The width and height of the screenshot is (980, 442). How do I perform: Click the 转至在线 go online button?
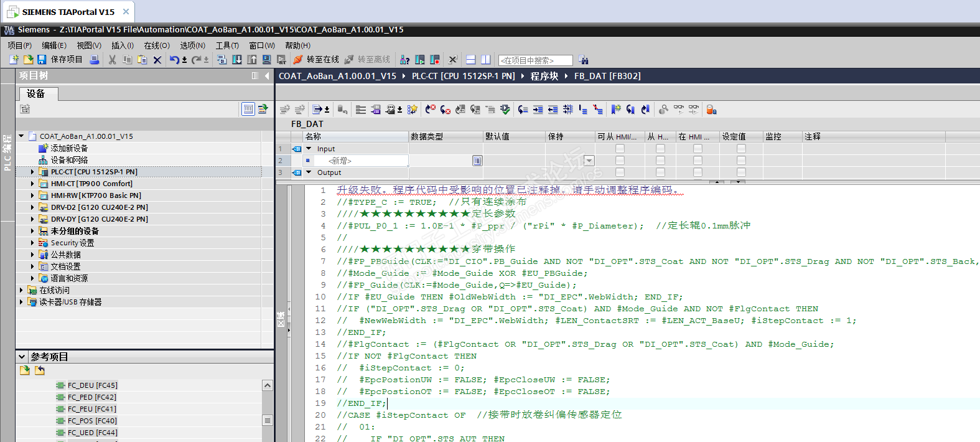[x=316, y=60]
